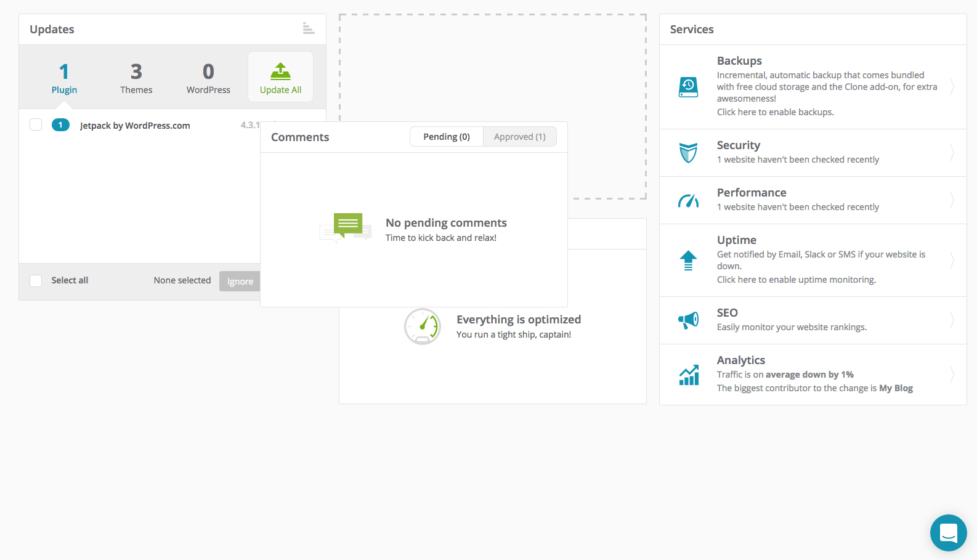Screen dimensions: 977x560
Task: Check the Jetpack by WordPress.com checkbox
Action: point(36,125)
